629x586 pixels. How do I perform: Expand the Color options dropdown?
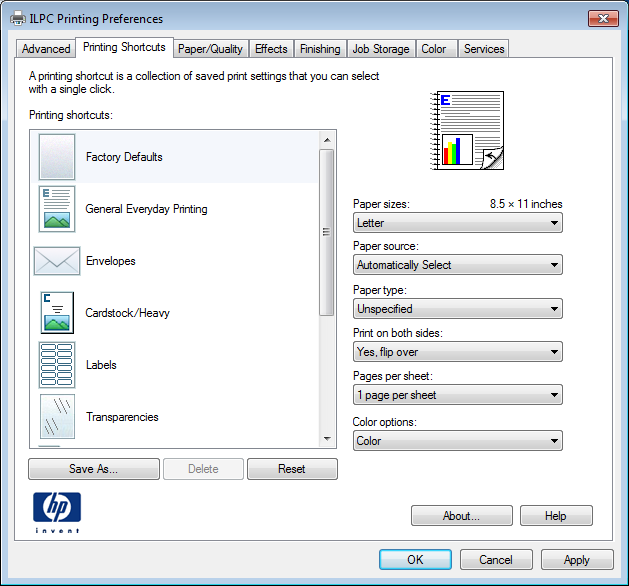coord(458,441)
